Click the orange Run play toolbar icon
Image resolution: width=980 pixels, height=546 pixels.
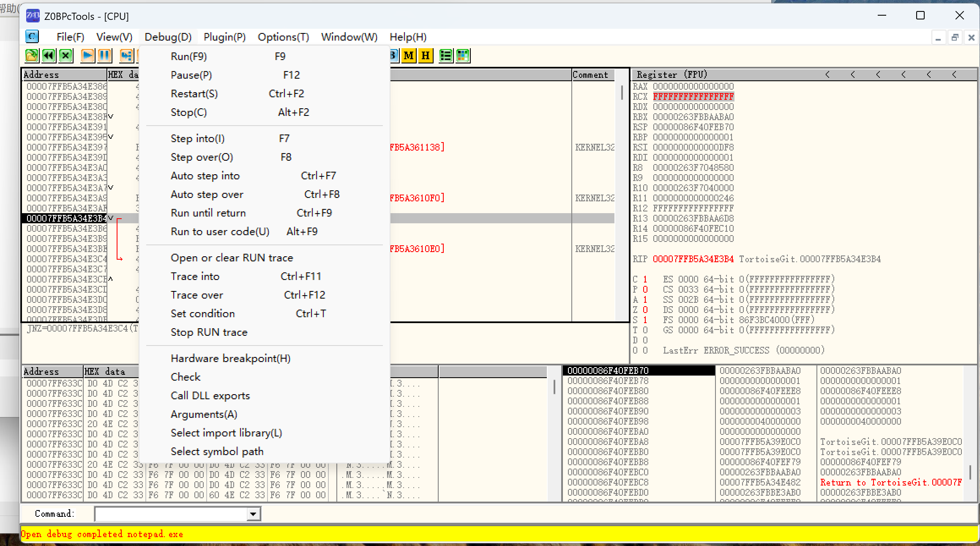[87, 55]
